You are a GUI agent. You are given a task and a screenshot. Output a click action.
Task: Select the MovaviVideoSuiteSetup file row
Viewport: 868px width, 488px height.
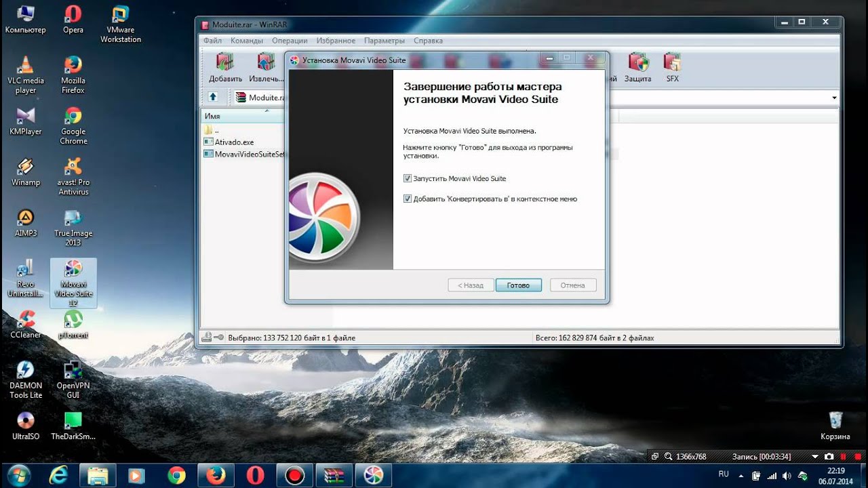[244, 154]
